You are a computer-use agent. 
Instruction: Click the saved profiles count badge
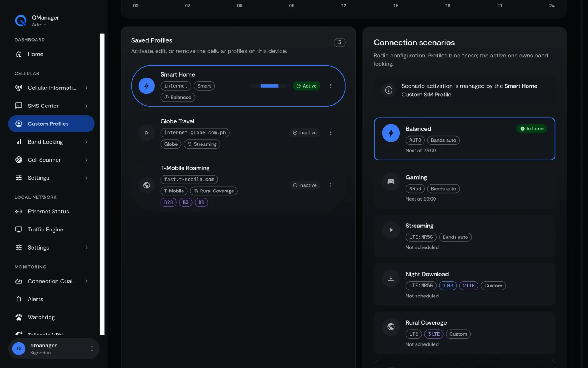(340, 42)
